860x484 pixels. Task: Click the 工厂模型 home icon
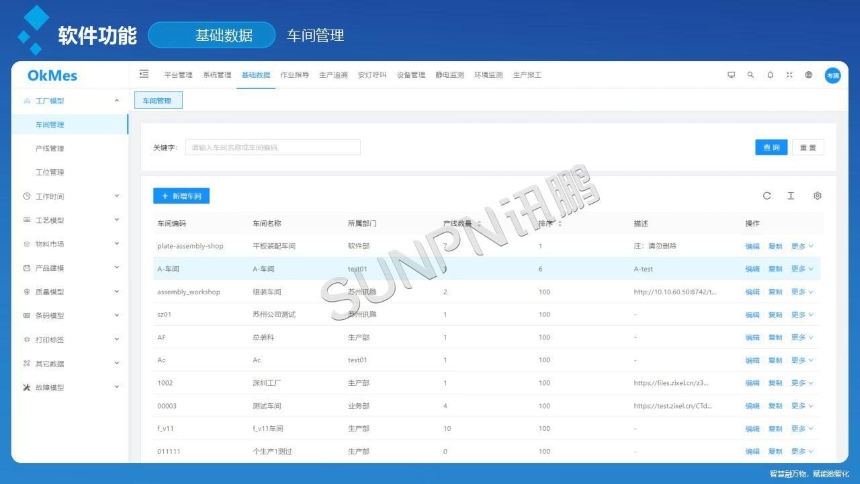(x=26, y=101)
